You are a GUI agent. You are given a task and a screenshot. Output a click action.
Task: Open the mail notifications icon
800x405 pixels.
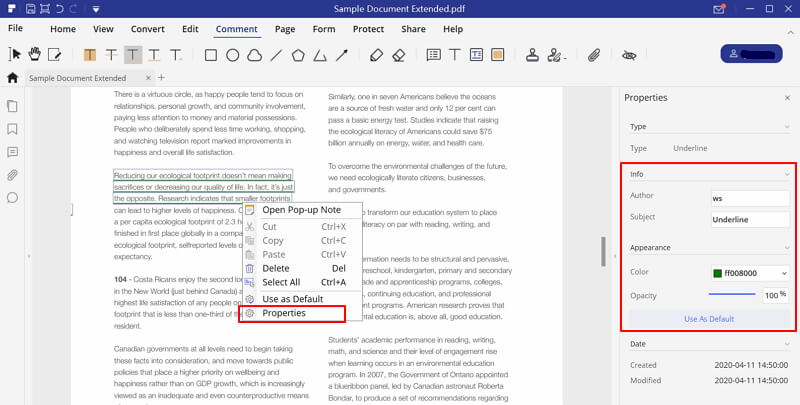coord(719,9)
